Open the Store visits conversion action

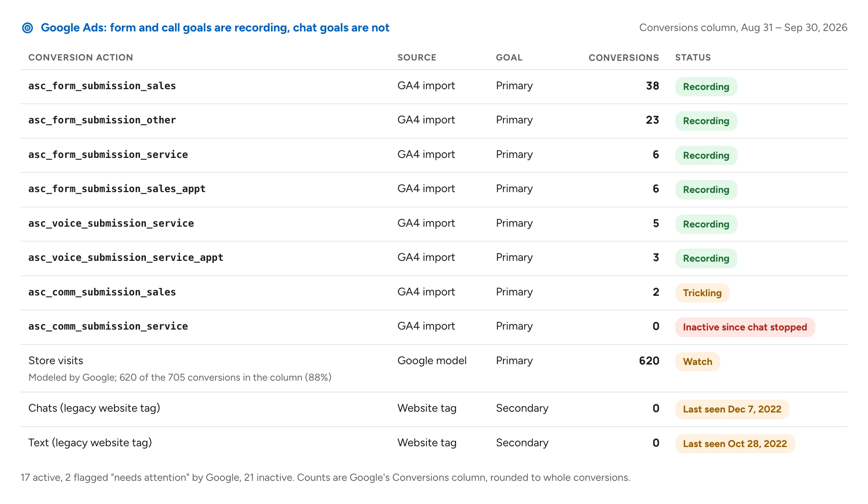coord(56,360)
